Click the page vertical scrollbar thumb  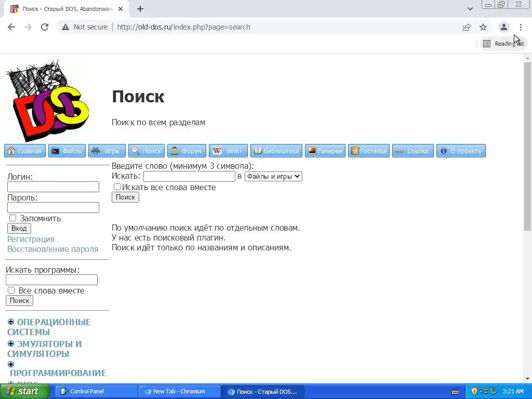pyautogui.click(x=527, y=147)
